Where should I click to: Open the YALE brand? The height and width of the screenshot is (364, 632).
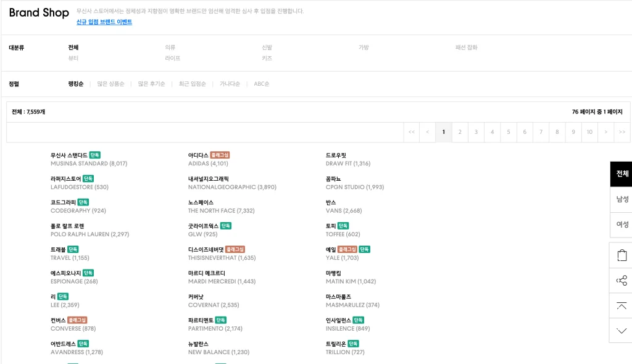click(342, 258)
